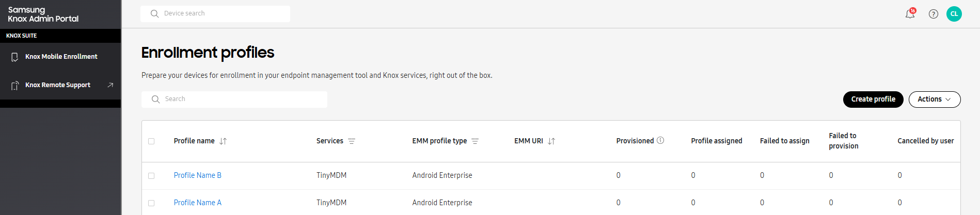This screenshot has height=215, width=980.
Task: Open Knox Remote Support in sidebar
Action: point(57,85)
